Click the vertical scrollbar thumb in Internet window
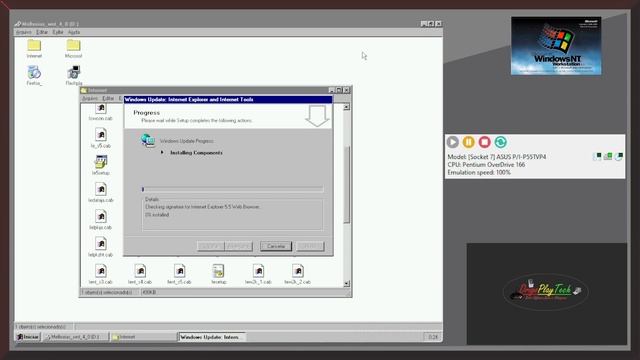Viewport: 640px width, 360px height. click(347, 184)
